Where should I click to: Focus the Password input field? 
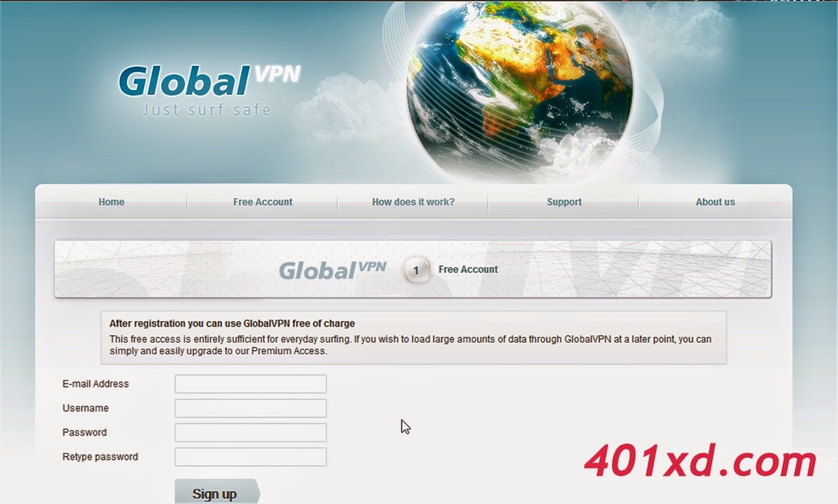coord(250,432)
